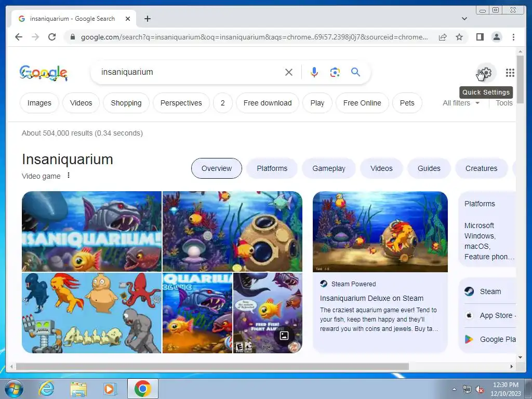Open the Chrome profile avatar
Image resolution: width=532 pixels, height=399 pixels.
point(496,37)
